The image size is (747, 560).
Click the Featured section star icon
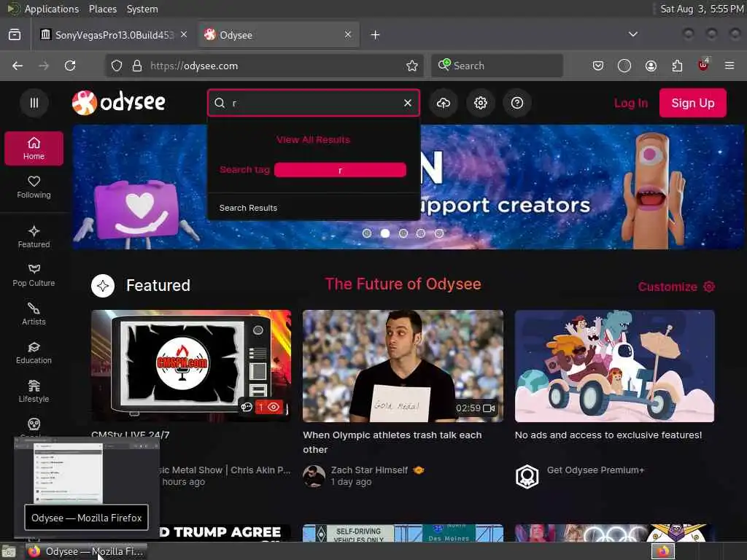pyautogui.click(x=103, y=286)
